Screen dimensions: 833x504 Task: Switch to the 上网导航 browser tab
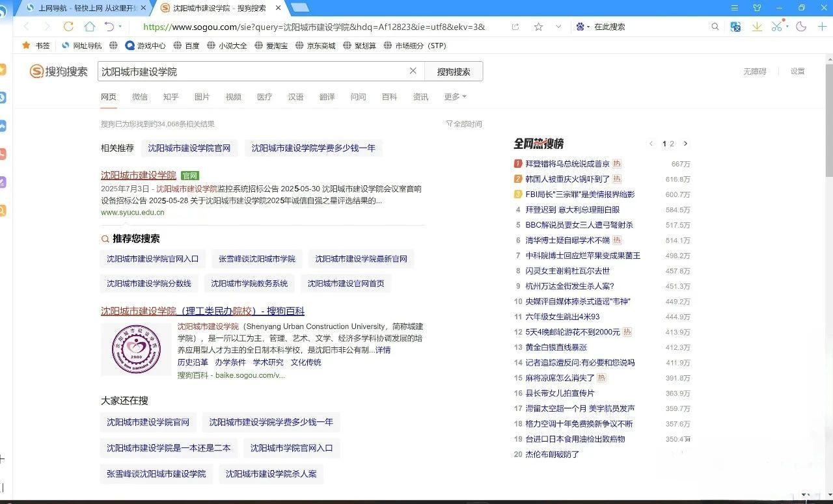[x=85, y=8]
